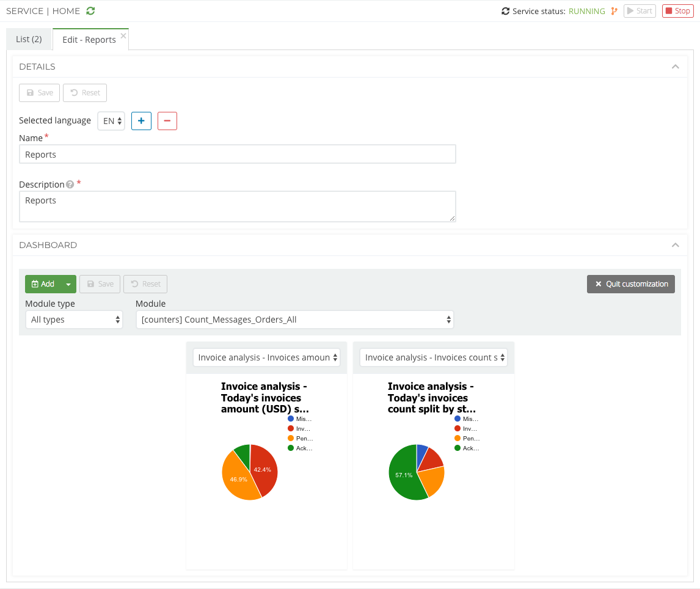Viewport: 700px width, 589px height.
Task: Close the Edit - Reports tab
Action: point(123,36)
